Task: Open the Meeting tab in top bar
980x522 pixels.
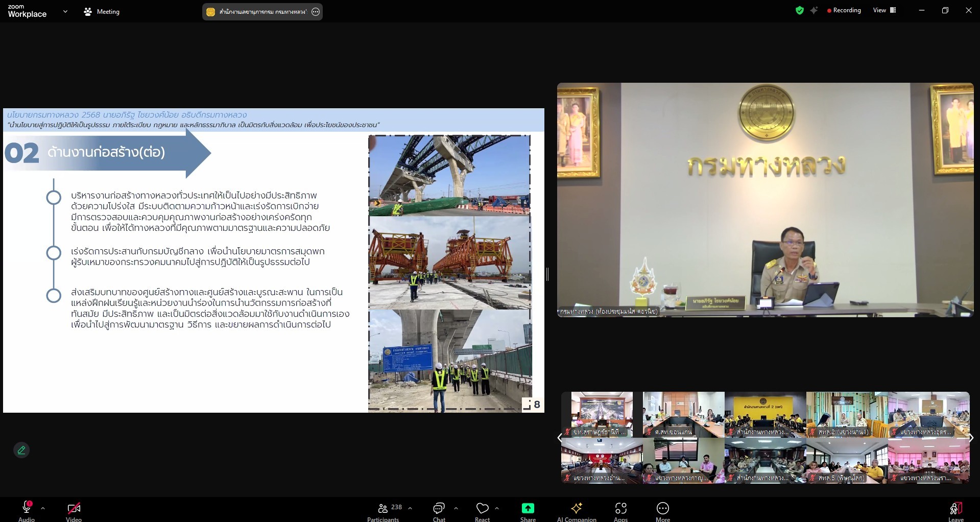Action: coord(102,11)
